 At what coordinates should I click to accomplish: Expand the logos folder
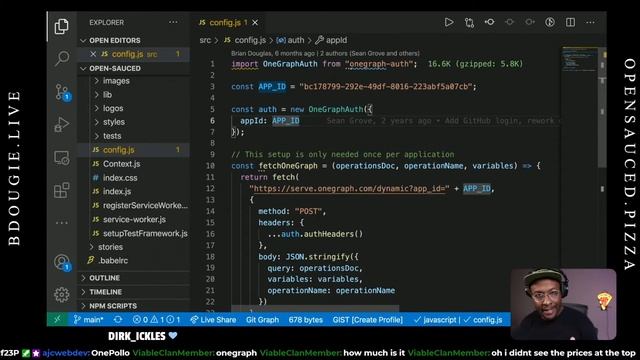coord(113,108)
